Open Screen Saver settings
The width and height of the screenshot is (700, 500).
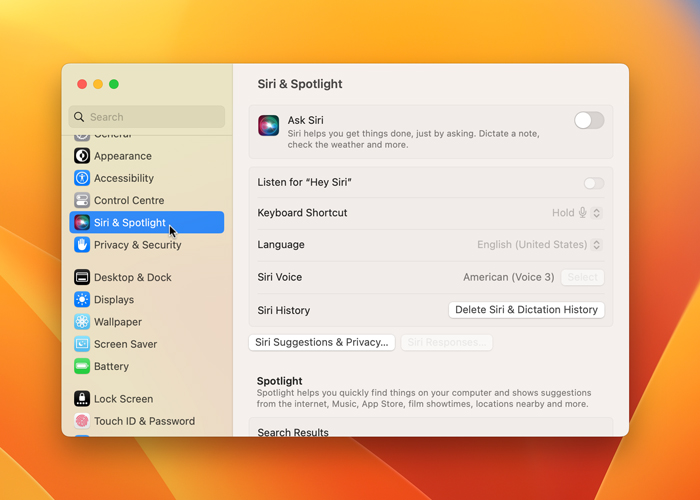[146, 344]
